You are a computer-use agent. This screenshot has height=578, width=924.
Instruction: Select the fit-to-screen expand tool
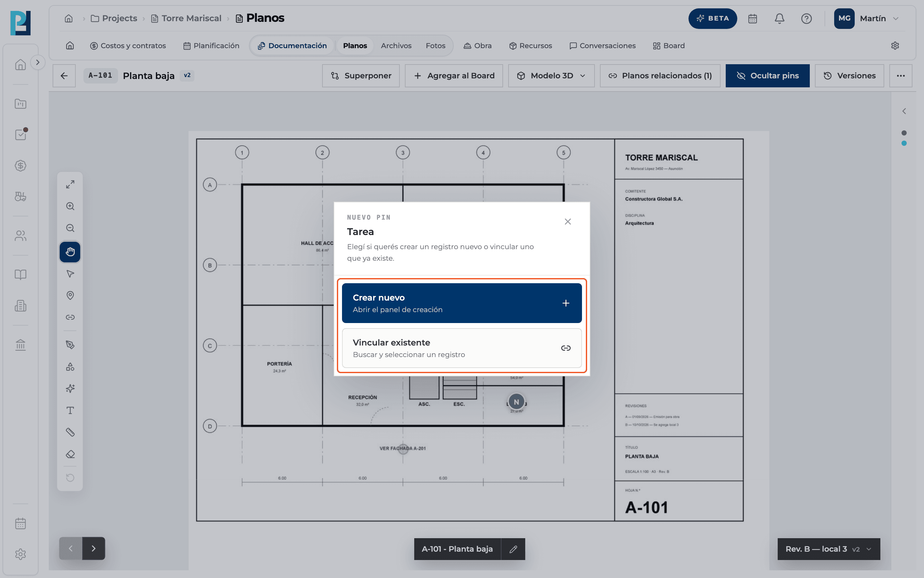70,184
